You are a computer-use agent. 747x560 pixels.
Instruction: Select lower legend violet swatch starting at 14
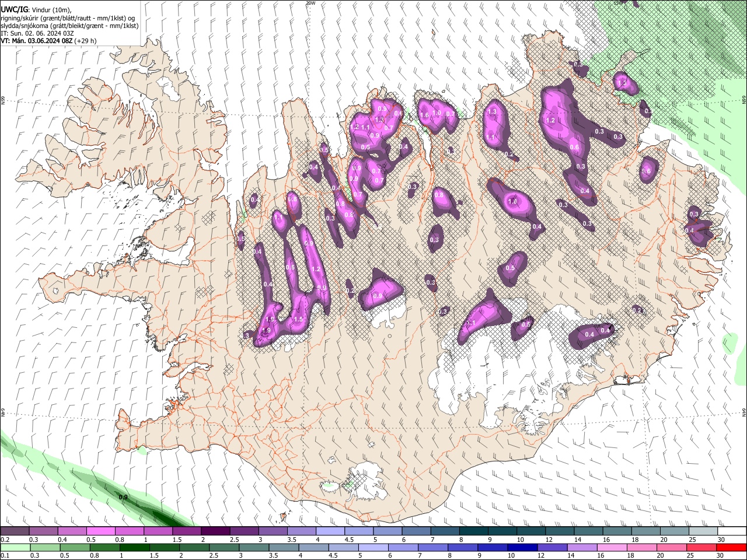click(x=582, y=547)
